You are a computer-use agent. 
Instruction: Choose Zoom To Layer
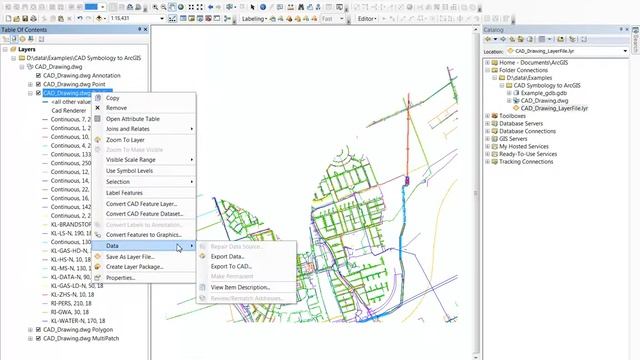pyautogui.click(x=144, y=140)
